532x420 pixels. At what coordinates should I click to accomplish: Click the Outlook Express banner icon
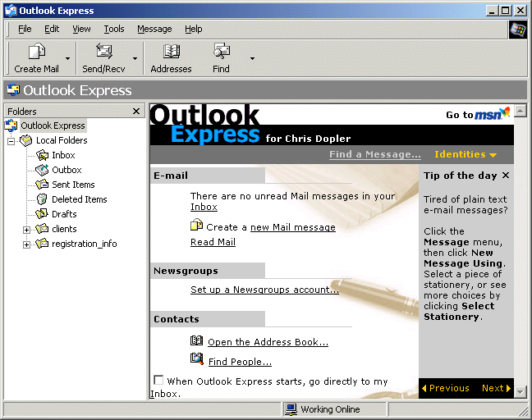point(13,90)
